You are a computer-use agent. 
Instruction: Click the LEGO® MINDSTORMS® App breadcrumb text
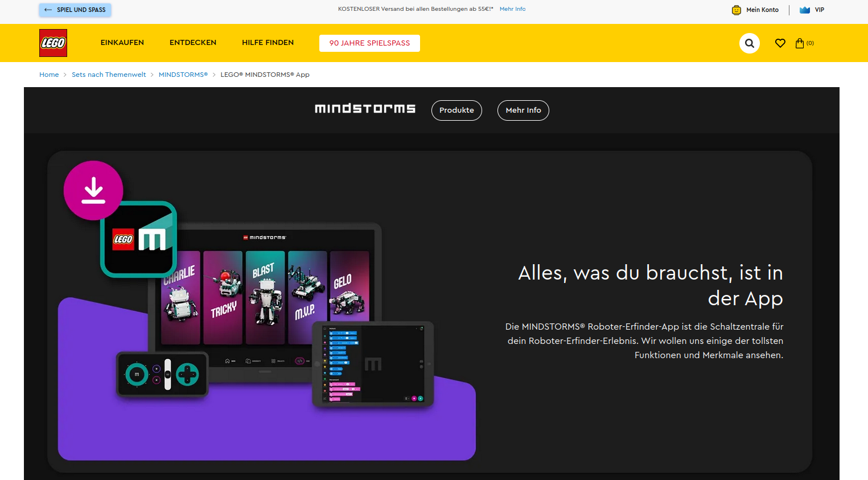point(265,75)
